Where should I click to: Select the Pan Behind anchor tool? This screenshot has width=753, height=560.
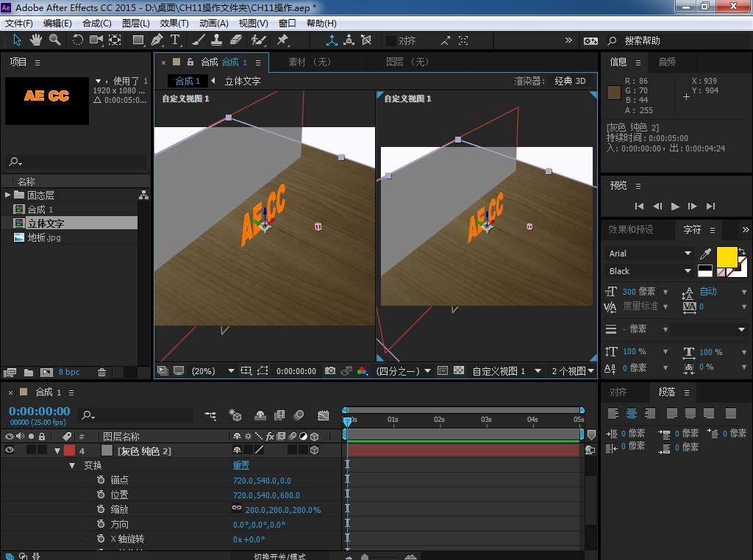pos(115,40)
